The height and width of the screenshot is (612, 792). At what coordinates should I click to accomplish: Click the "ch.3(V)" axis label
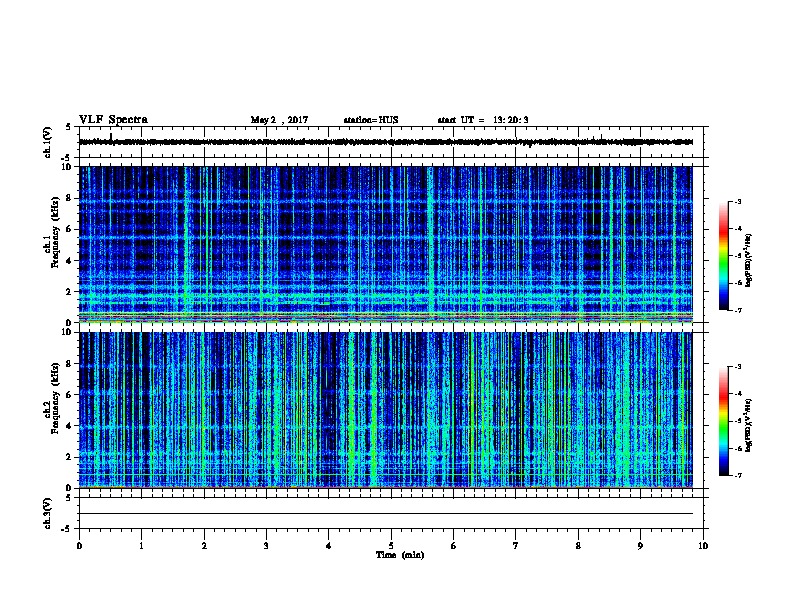point(48,513)
